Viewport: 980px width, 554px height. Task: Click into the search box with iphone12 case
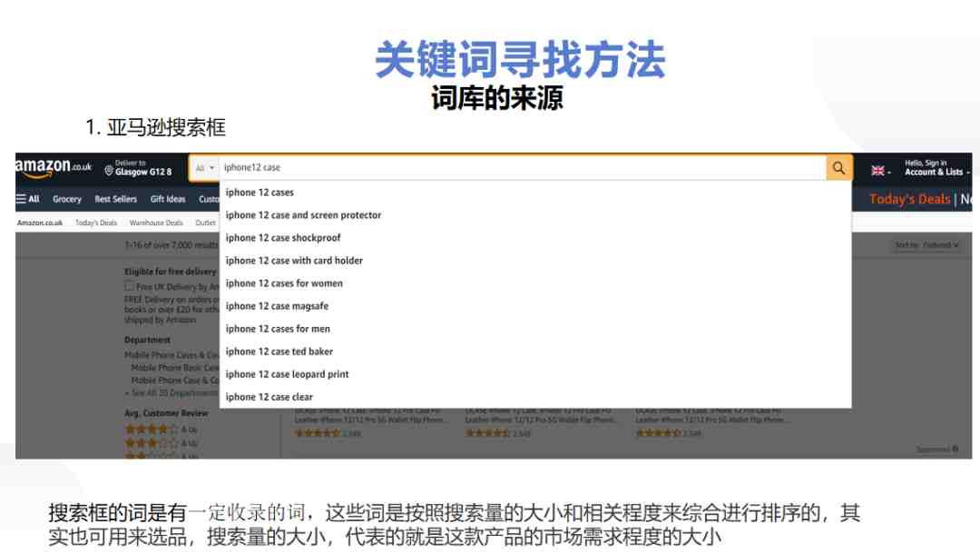523,168
